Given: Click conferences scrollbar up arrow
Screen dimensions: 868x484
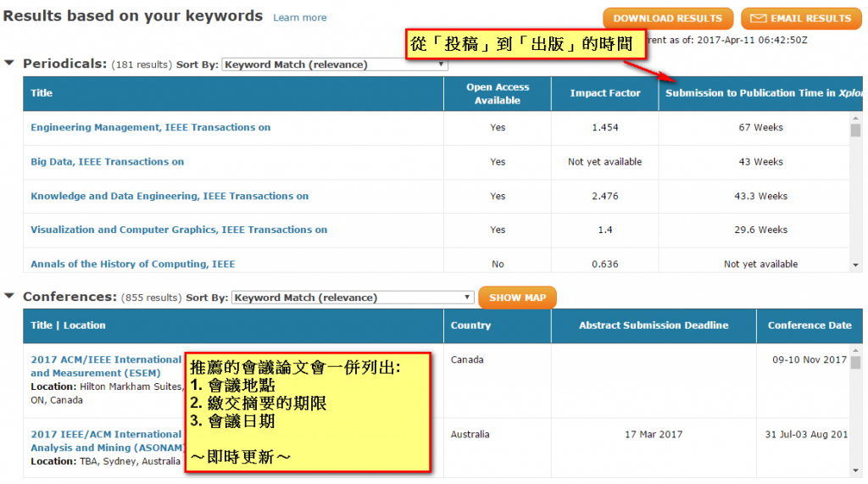Looking at the screenshot, I should pos(856,350).
